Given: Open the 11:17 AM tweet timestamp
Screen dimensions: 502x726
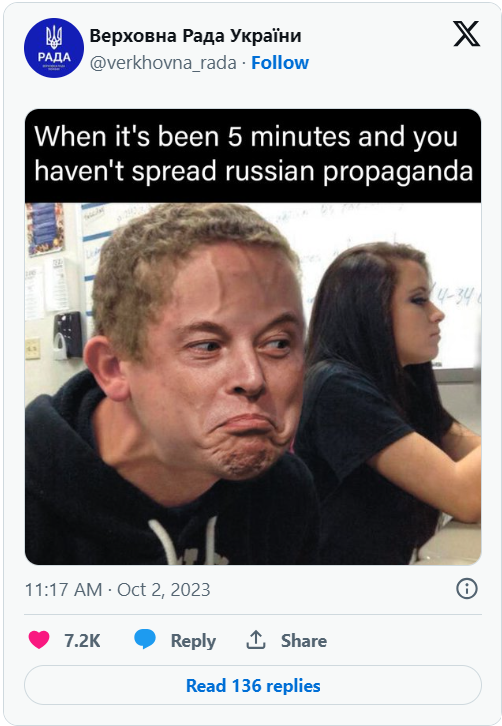Looking at the screenshot, I should pos(63,589).
